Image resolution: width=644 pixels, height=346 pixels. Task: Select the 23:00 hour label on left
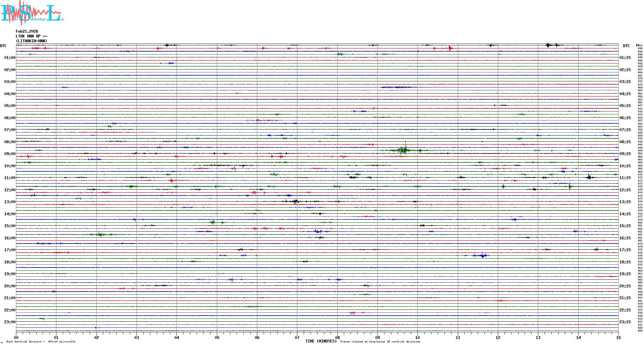pos(10,322)
